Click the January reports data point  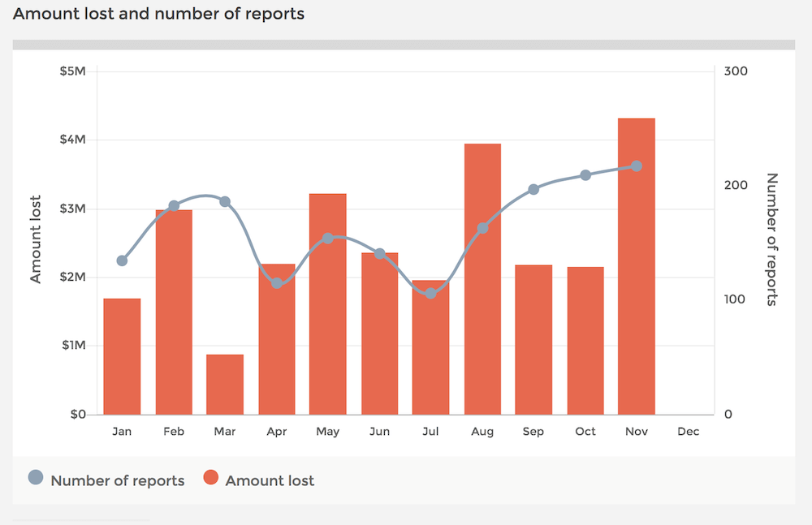[x=123, y=260]
